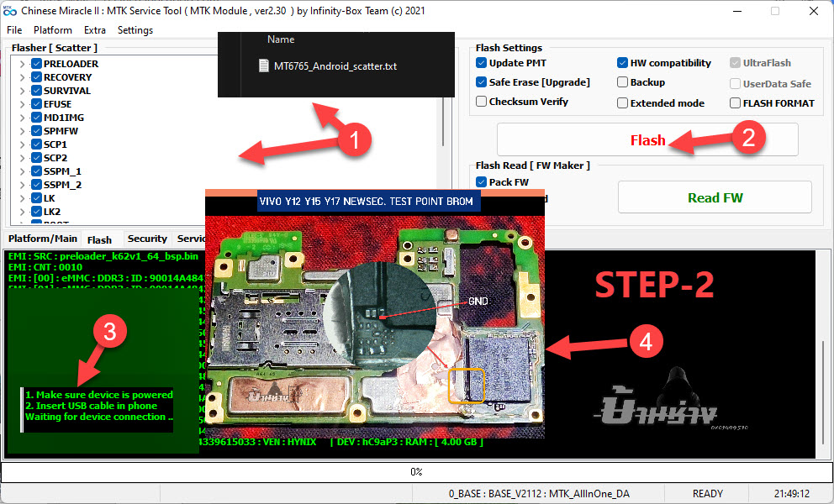Viewport: 834px width, 504px height.
Task: Click log line 'EMI : CNT : 0010'
Action: click(45, 267)
